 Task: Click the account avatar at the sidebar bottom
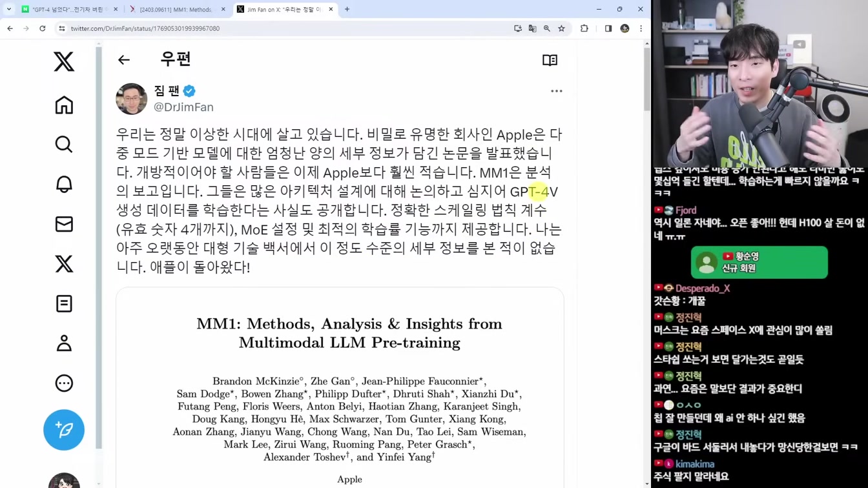[x=64, y=481]
